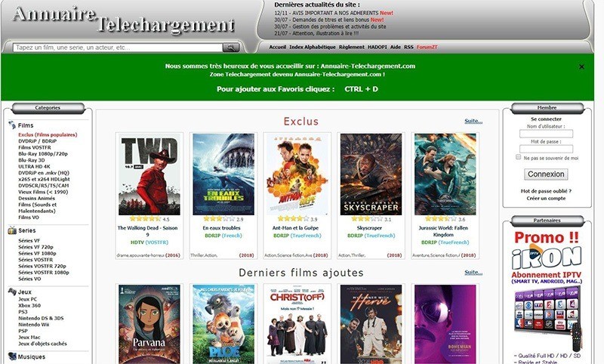The height and width of the screenshot is (364, 604).
Task: Open Christ(off) movie poster
Action: [x=297, y=324]
